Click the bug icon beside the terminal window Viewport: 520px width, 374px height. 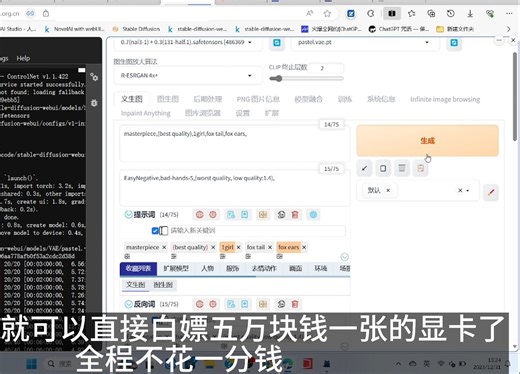click(x=94, y=103)
